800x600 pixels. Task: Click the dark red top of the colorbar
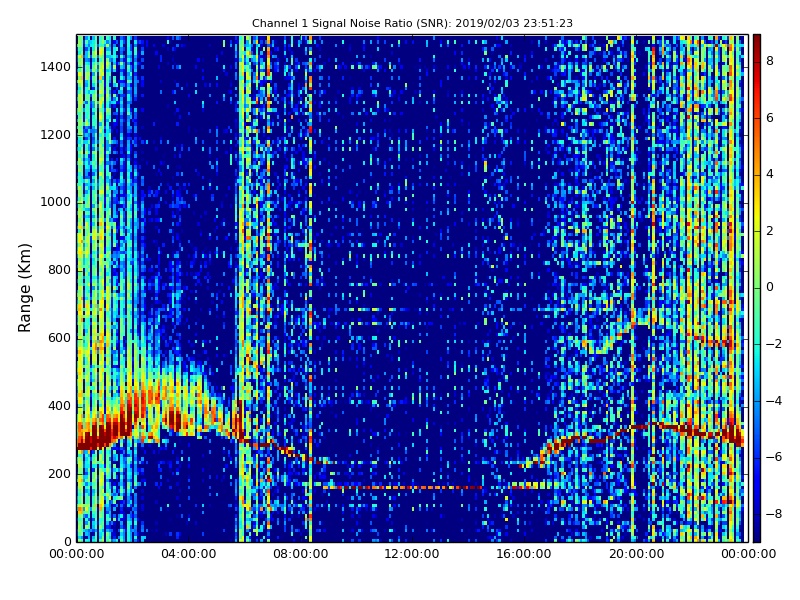(757, 41)
